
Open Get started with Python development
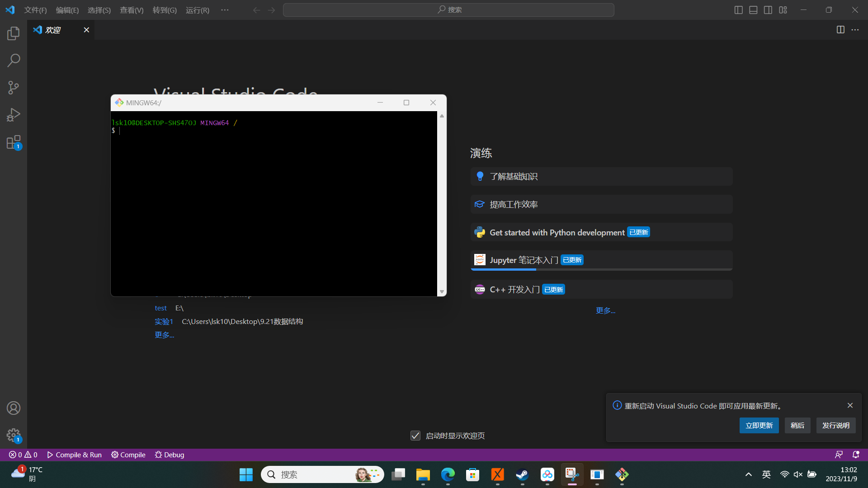(x=601, y=232)
